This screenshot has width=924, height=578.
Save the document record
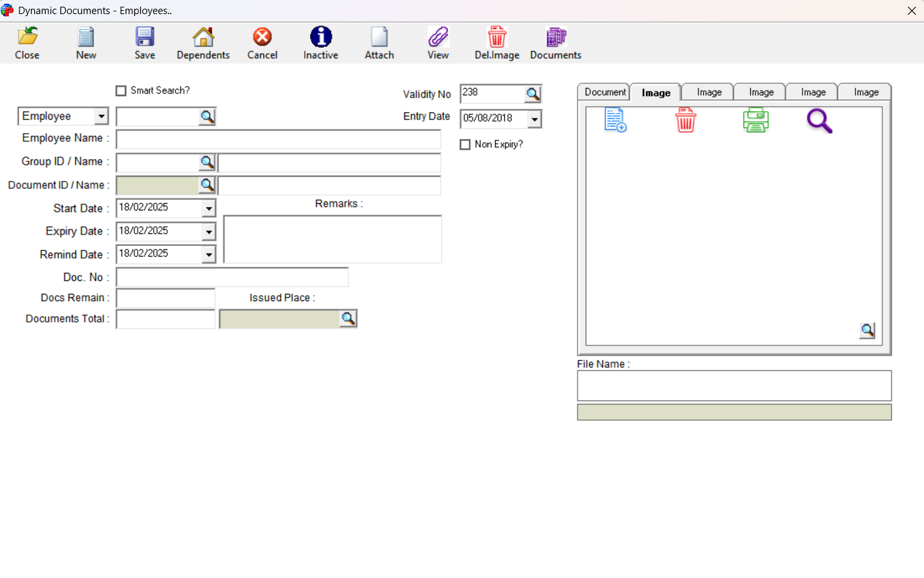tap(144, 42)
